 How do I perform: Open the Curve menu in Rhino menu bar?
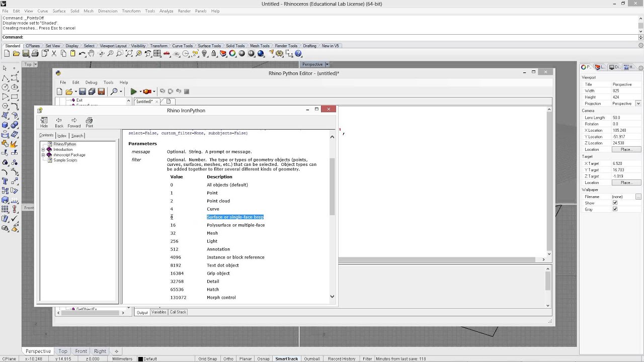pyautogui.click(x=43, y=11)
